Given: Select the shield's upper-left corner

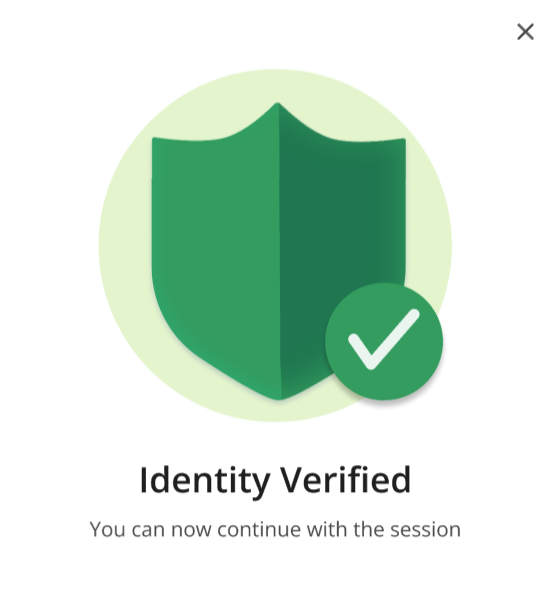Looking at the screenshot, I should coord(156,141).
